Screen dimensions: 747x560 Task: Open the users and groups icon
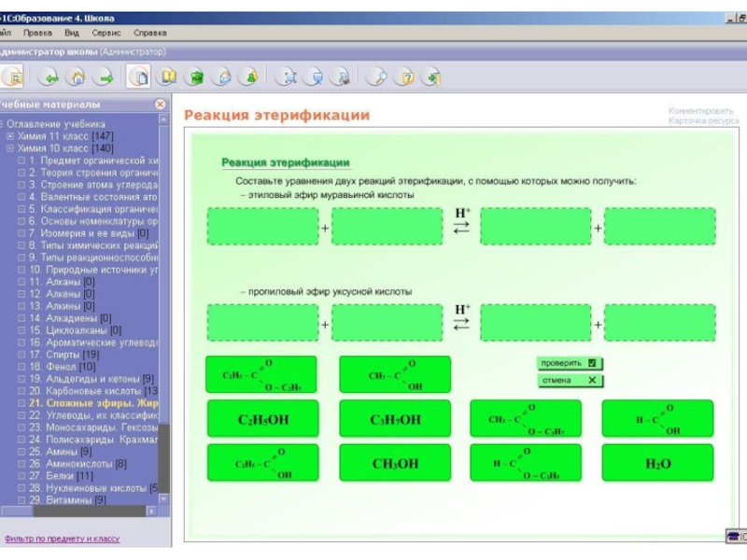tap(248, 77)
